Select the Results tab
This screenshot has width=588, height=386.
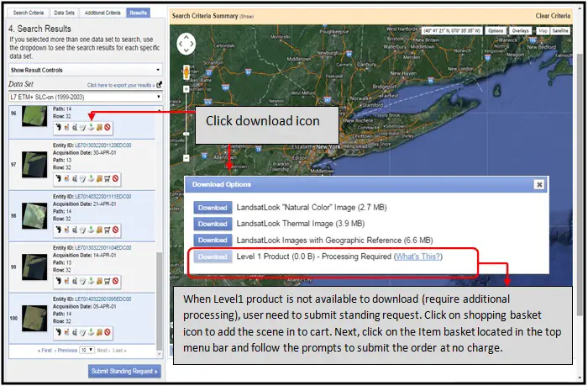click(138, 13)
